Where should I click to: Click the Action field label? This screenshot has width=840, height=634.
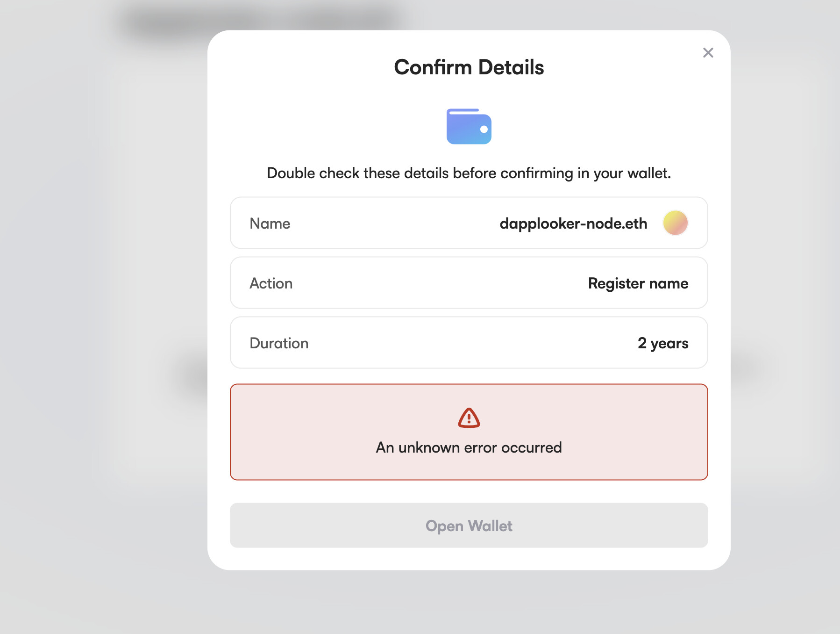click(x=271, y=283)
